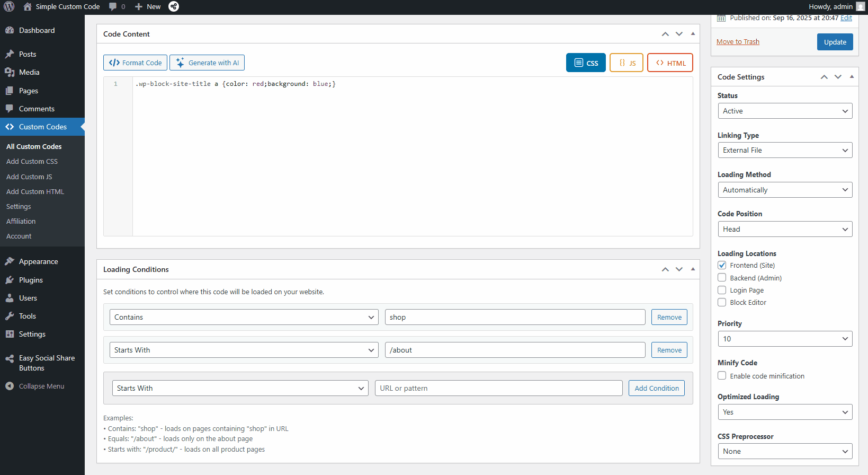Open the WordPress logo menu
This screenshot has width=868, height=475.
point(9,6)
